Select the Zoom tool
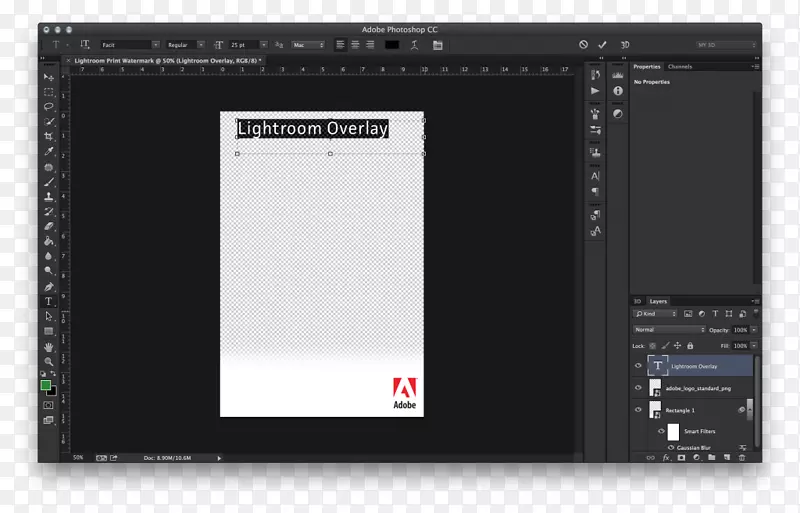800x513 pixels. pos(48,361)
